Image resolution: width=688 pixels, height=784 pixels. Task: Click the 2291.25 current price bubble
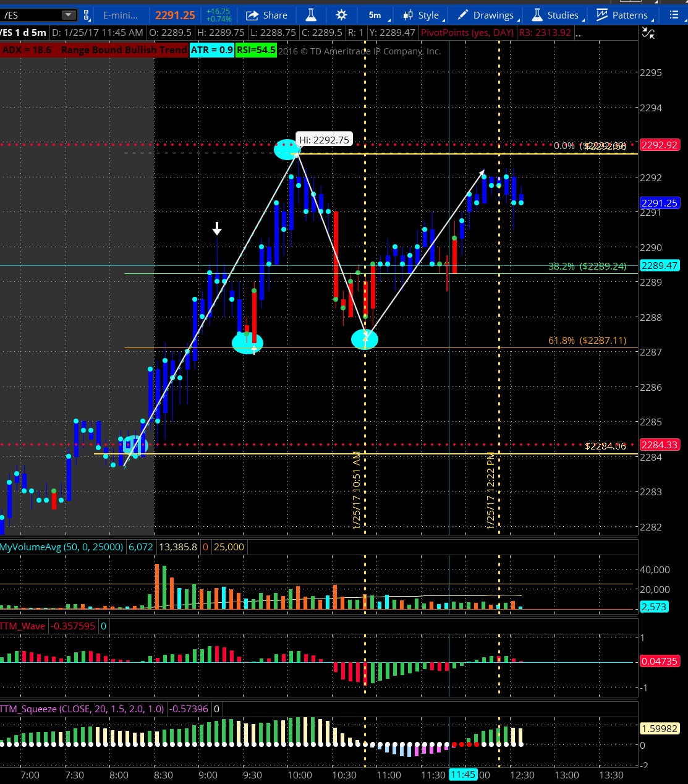[660, 203]
